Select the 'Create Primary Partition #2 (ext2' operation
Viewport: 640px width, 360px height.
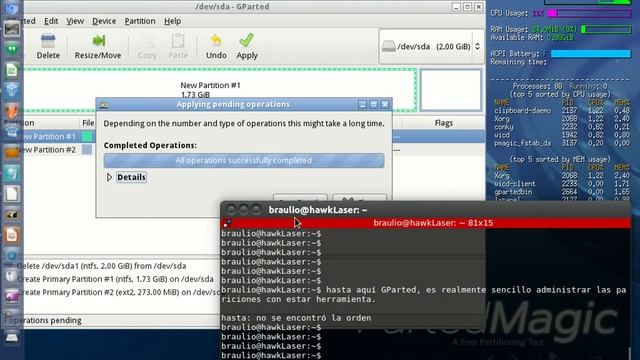click(x=119, y=292)
